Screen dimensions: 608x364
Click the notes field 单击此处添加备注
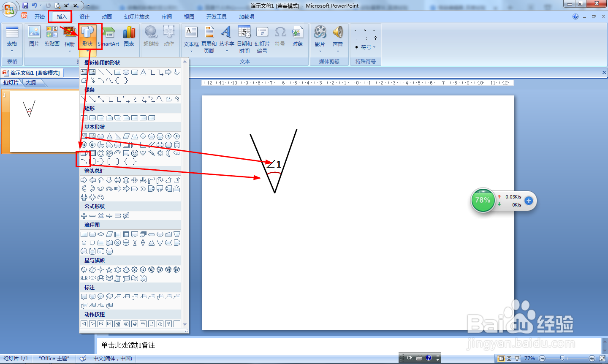click(349, 345)
